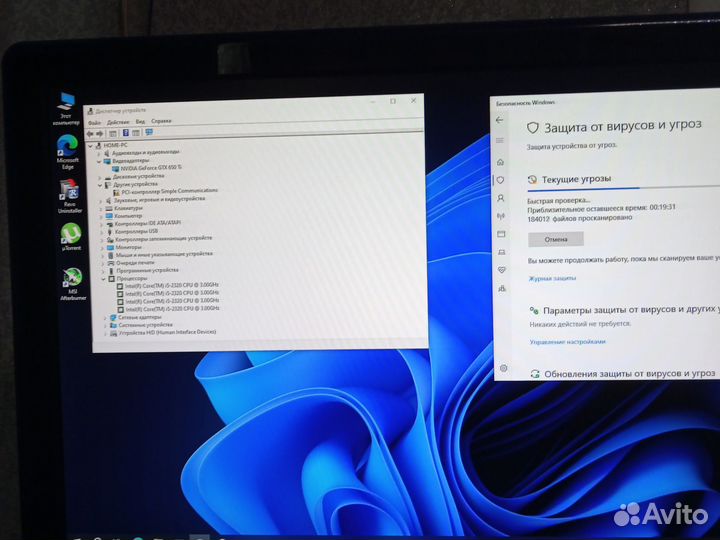Open the Файл menu in Device Manager
This screenshot has height=540, width=720.
click(94, 121)
